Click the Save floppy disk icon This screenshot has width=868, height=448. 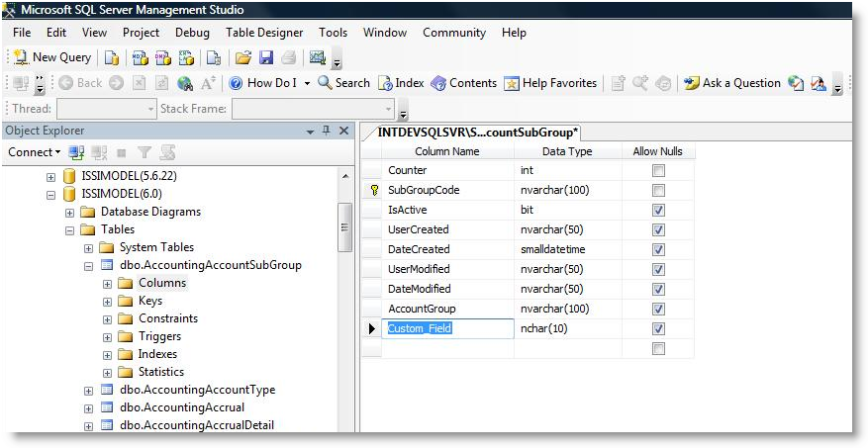click(265, 57)
